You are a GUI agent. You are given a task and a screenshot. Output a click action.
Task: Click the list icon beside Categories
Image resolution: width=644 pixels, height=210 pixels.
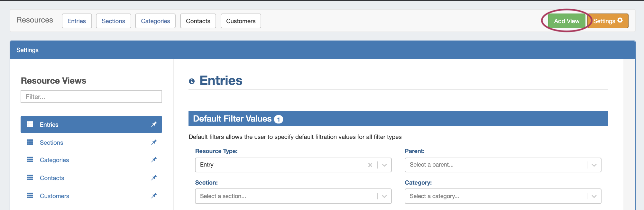(x=30, y=160)
